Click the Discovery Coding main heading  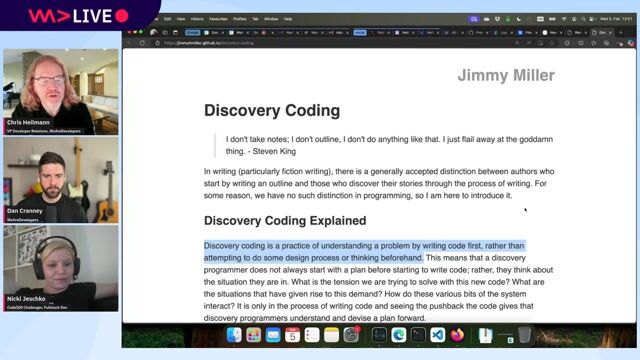[x=272, y=111]
